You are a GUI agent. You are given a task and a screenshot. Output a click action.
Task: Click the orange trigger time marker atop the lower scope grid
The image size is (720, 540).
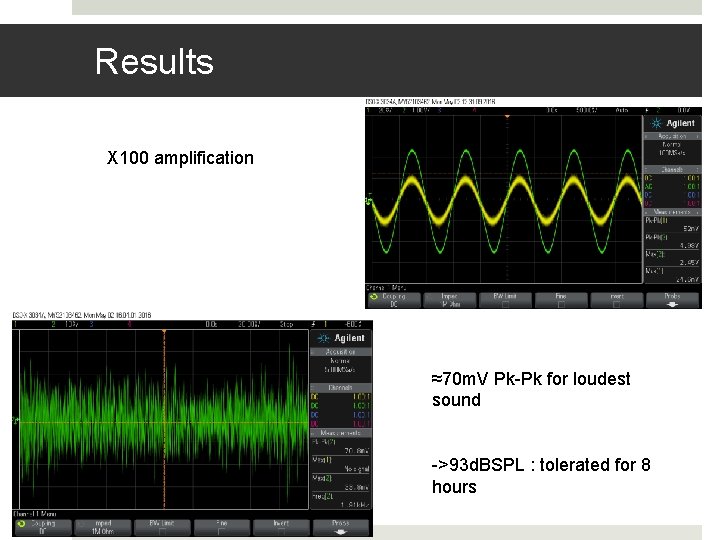[164, 332]
